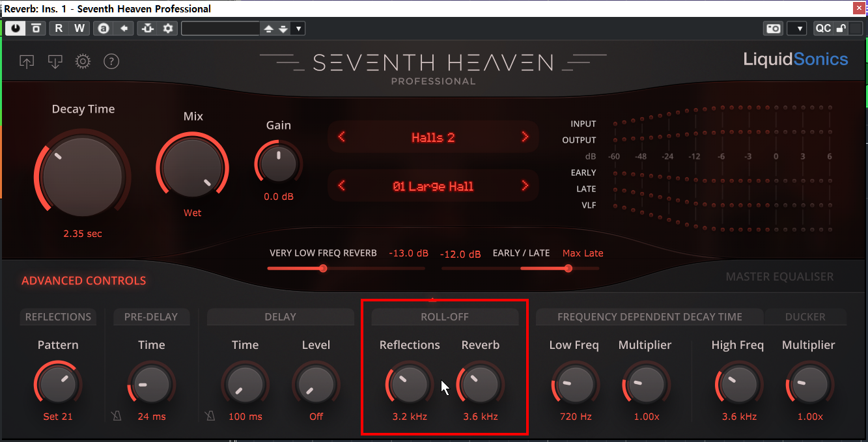Toggle Pre-Delay tempo sync metronome icon
This screenshot has width=868, height=442.
[117, 416]
